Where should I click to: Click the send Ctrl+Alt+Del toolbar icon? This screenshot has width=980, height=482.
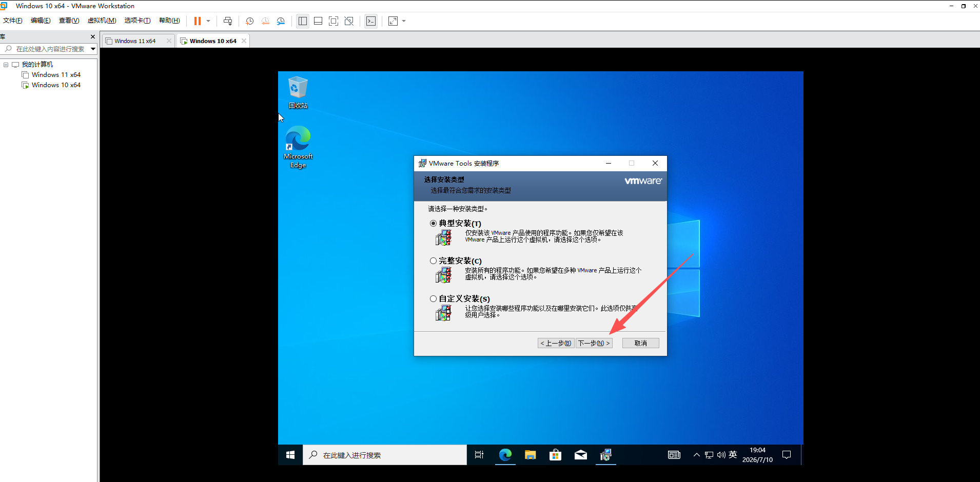click(228, 21)
